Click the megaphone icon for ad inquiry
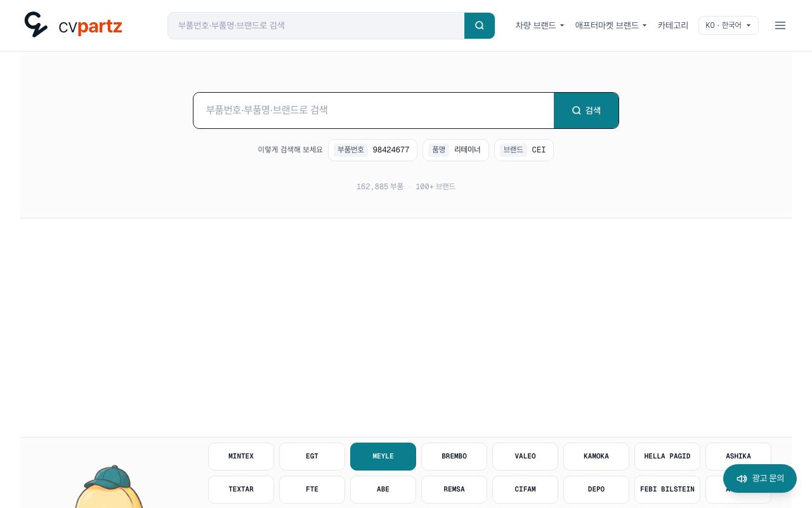812x508 pixels. pos(742,479)
